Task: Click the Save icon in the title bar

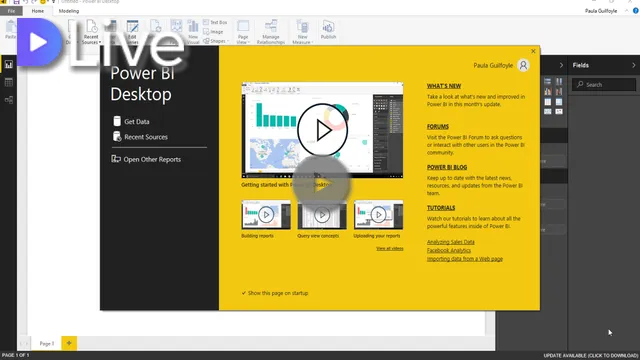Action: click(16, 2)
